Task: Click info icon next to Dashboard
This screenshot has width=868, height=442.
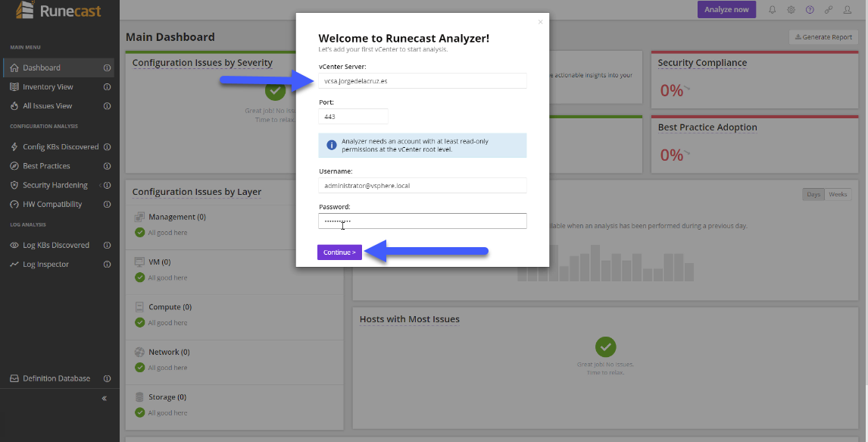Action: click(108, 67)
